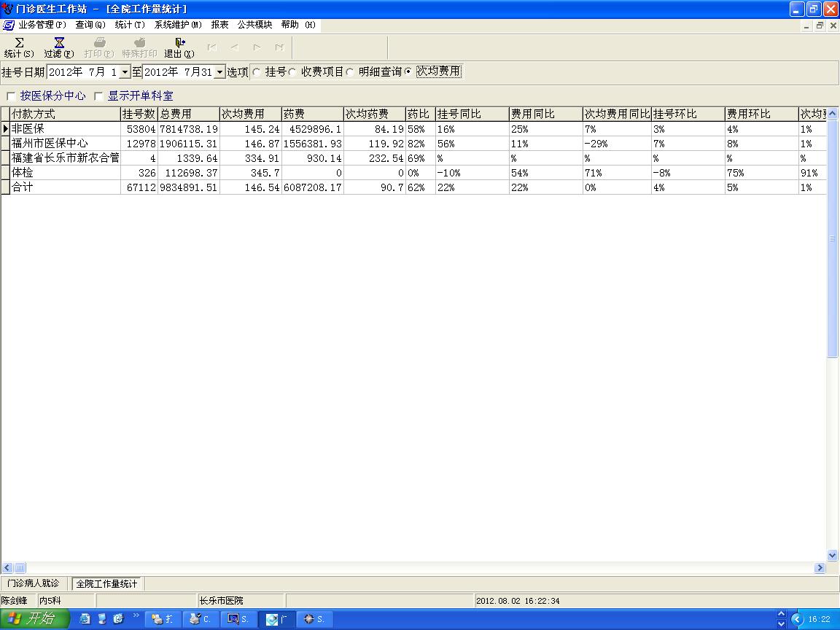Go to previous record navigation arrow

[235, 47]
